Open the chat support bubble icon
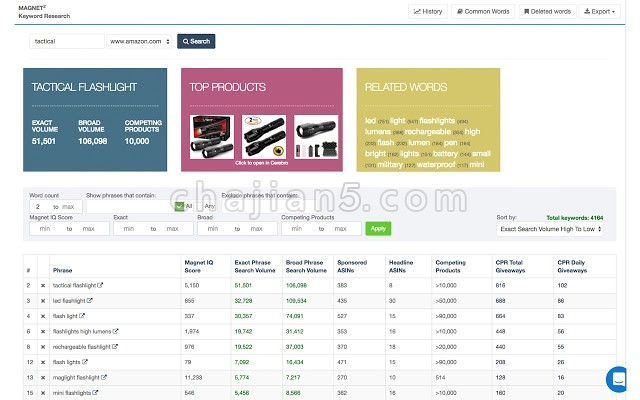Image resolution: width=640 pixels, height=400 pixels. (616, 379)
